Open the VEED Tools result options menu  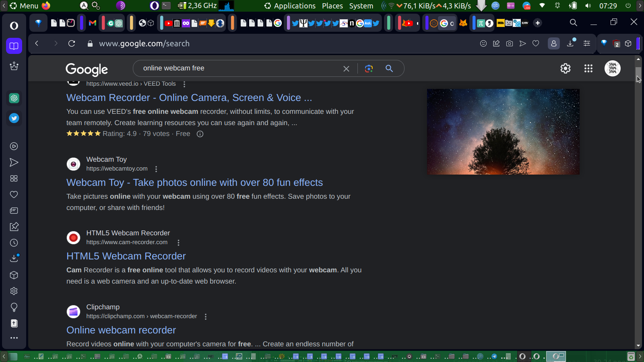pos(184,84)
